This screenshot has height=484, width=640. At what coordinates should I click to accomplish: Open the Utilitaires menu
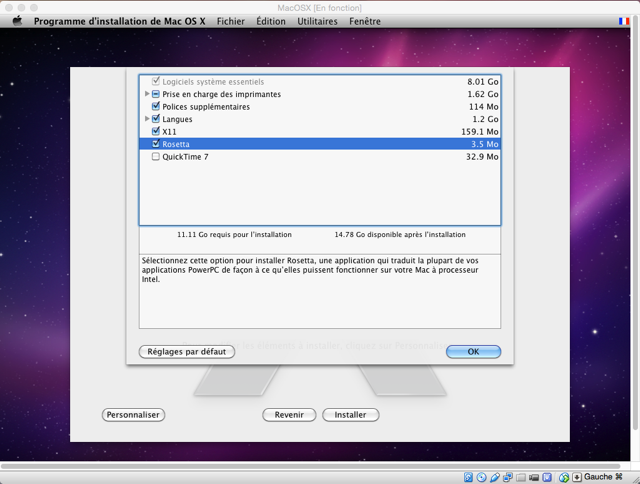(317, 21)
